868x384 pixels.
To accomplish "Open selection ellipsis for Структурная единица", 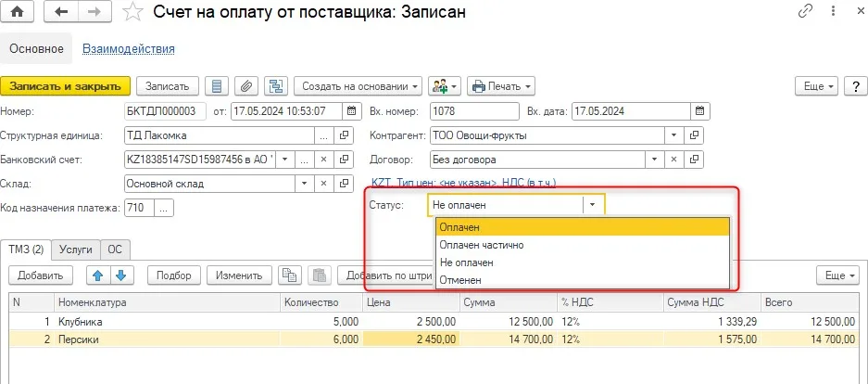I will [324, 135].
